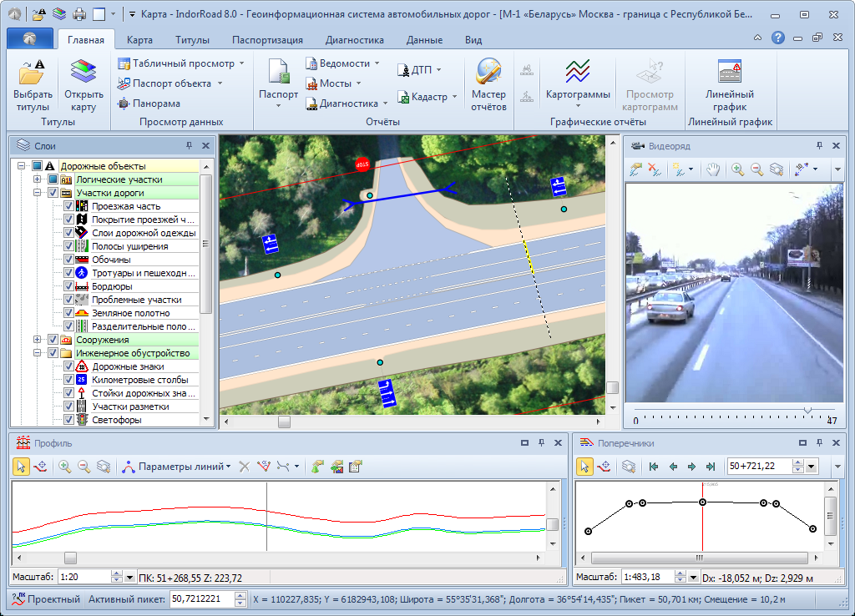Fit Профиль view with zoom-extent icon

point(104,467)
